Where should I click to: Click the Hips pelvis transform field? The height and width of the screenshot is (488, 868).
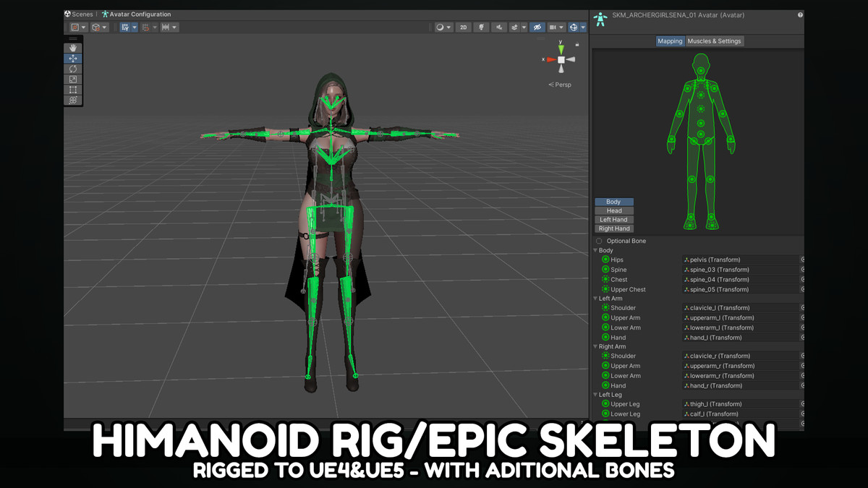click(740, 260)
